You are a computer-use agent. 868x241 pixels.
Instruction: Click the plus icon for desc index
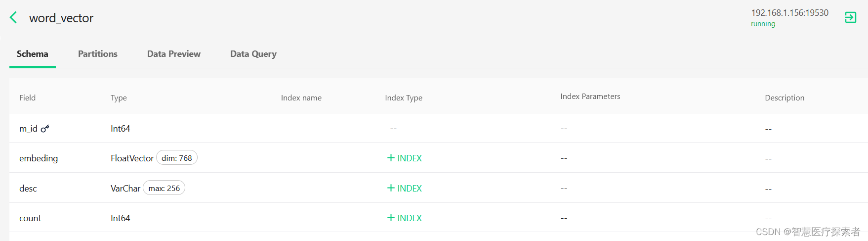tap(391, 188)
